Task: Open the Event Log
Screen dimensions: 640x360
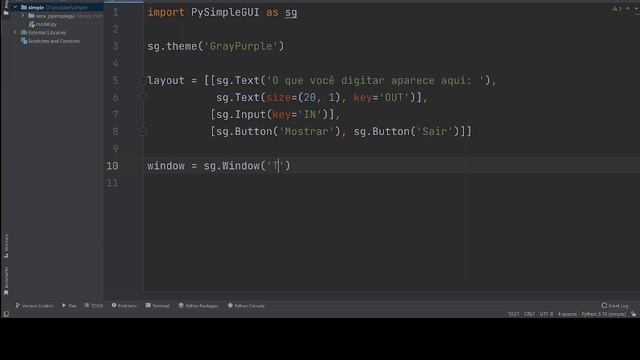Action: [615, 306]
